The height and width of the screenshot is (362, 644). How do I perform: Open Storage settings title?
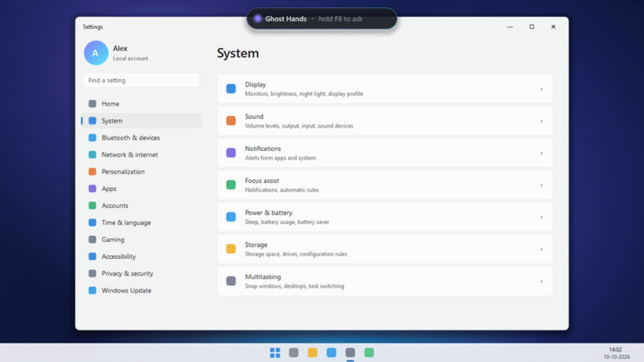[x=256, y=245]
